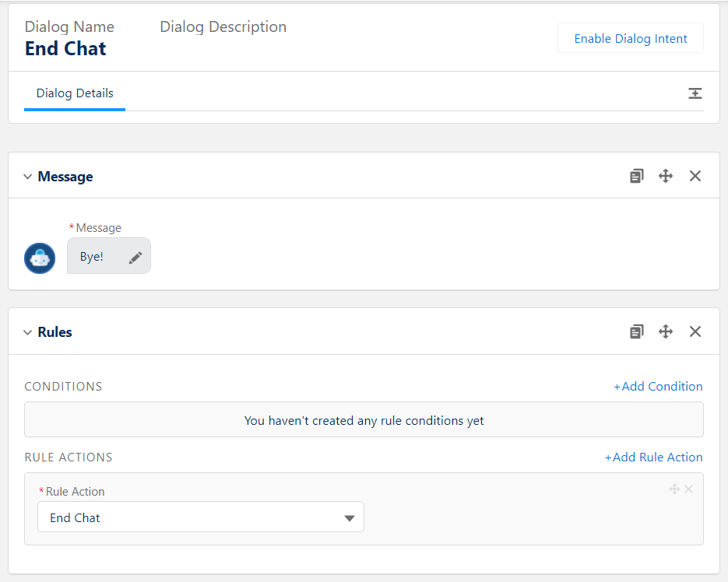Click the End Chat dialog name
Screen dimensions: 728x582
point(65,49)
